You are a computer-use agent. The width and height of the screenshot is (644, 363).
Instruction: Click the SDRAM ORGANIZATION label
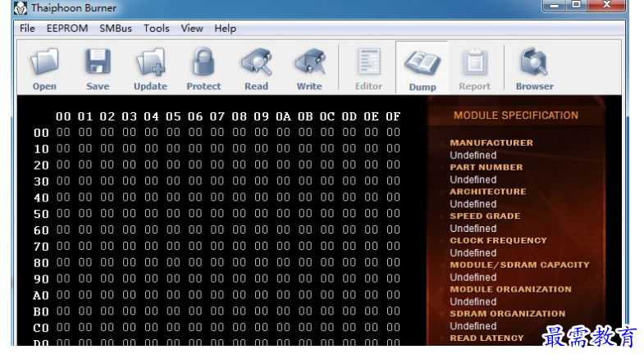tap(508, 313)
